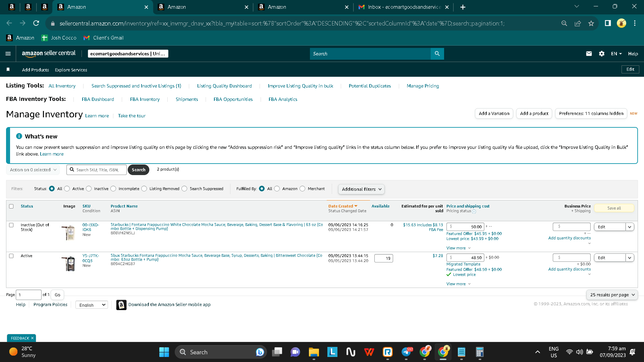Screen dimensions: 644x362
Task: Click the black Search button for SKU
Action: point(139,170)
